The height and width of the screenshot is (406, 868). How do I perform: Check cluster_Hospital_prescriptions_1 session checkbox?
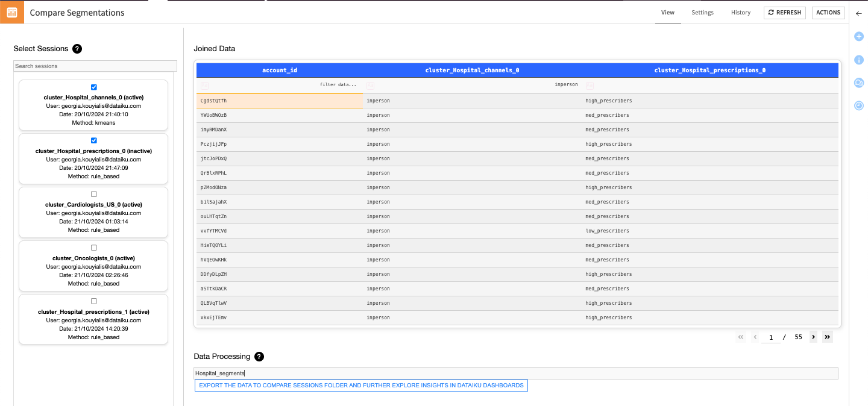[93, 301]
